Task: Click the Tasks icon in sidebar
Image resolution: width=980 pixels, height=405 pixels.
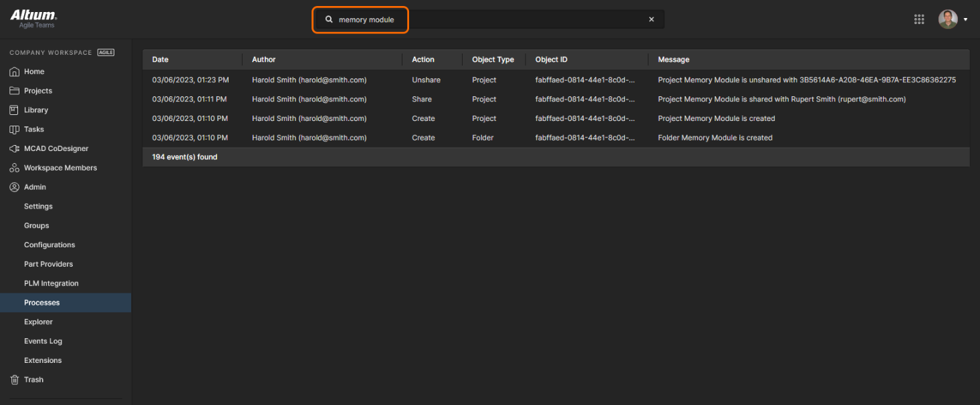Action: (x=14, y=130)
